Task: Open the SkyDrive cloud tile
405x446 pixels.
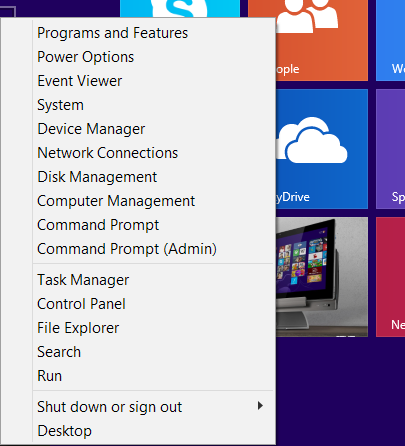Action: (x=322, y=149)
